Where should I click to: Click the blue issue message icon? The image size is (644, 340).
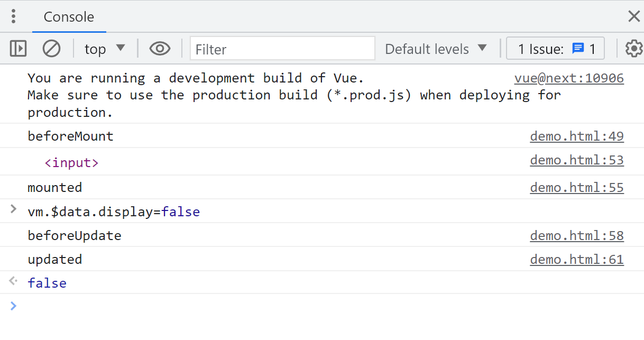coord(578,49)
